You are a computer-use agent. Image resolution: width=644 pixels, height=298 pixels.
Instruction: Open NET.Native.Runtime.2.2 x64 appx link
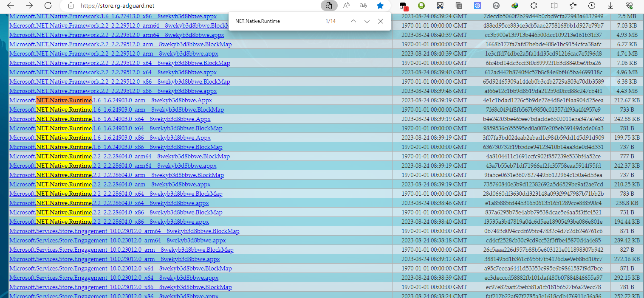point(109,203)
